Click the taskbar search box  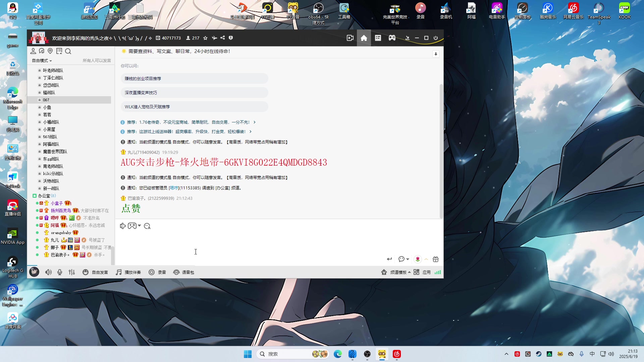pyautogui.click(x=292, y=354)
